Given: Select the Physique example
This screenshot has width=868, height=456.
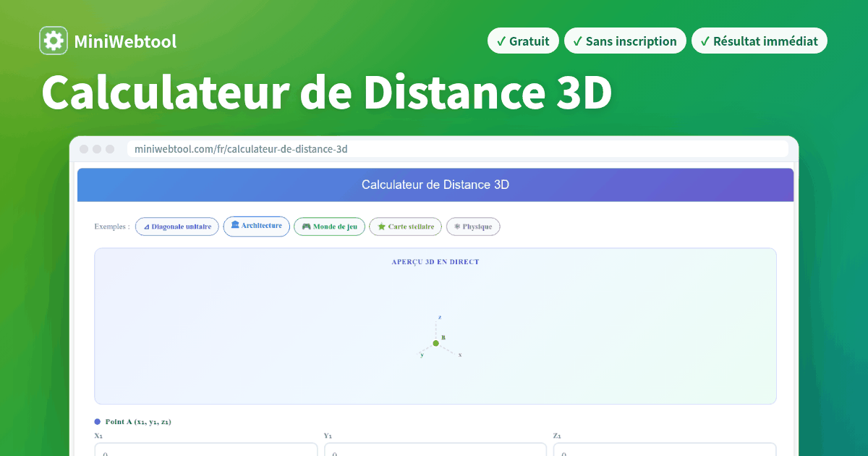Looking at the screenshot, I should [473, 227].
